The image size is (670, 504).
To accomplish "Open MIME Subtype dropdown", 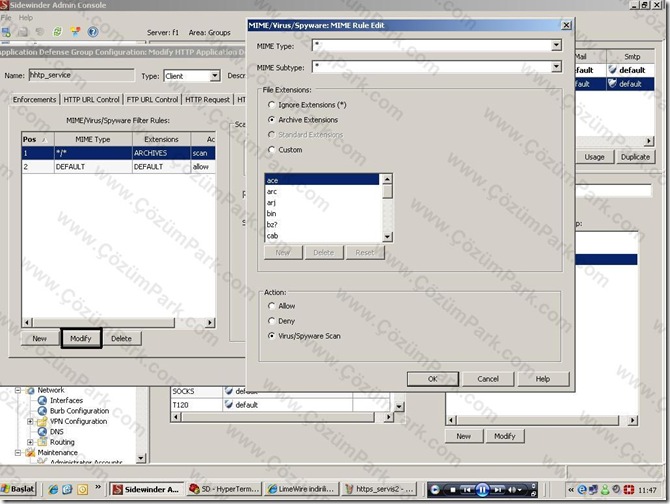I will click(556, 66).
